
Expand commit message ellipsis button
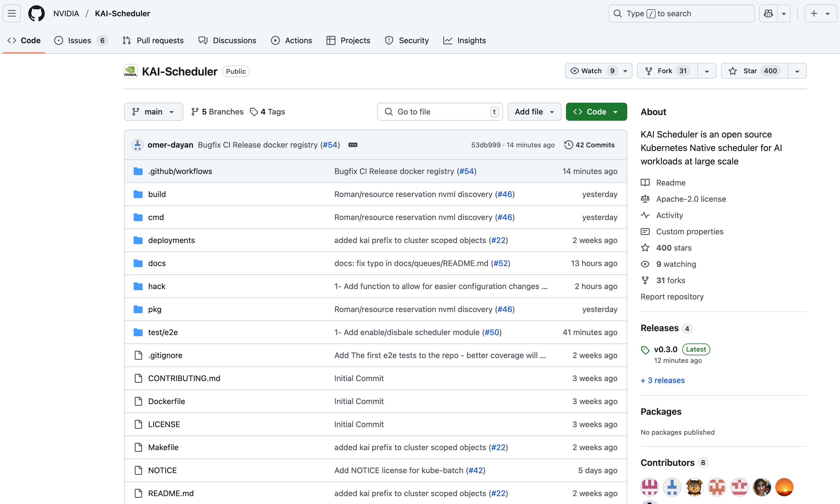pyautogui.click(x=353, y=145)
